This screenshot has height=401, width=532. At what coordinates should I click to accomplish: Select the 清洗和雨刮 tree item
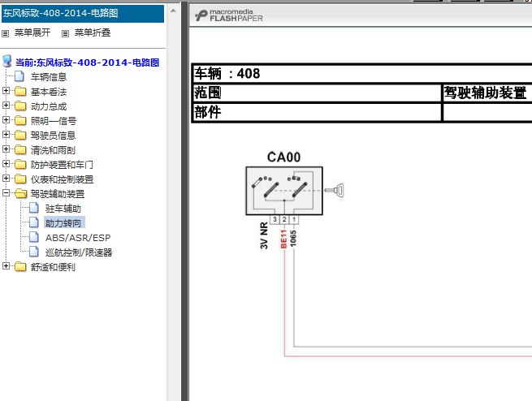pyautogui.click(x=53, y=150)
